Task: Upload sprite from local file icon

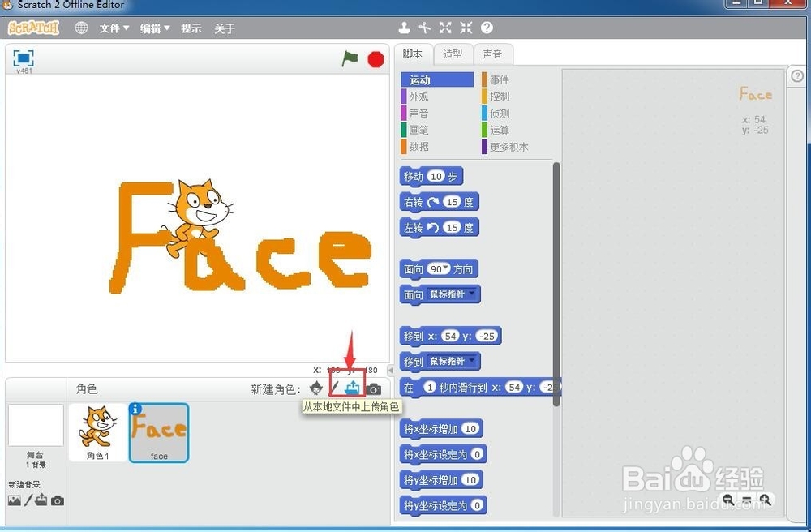Action: [352, 387]
